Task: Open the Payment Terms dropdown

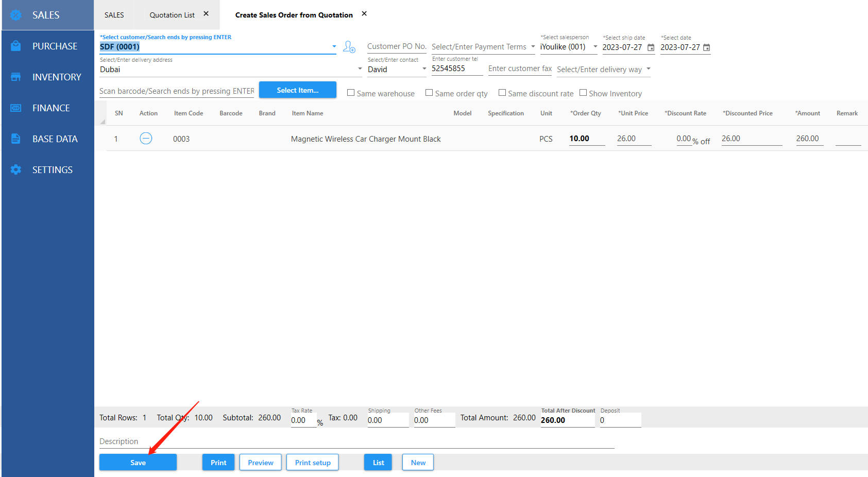Action: [533, 47]
